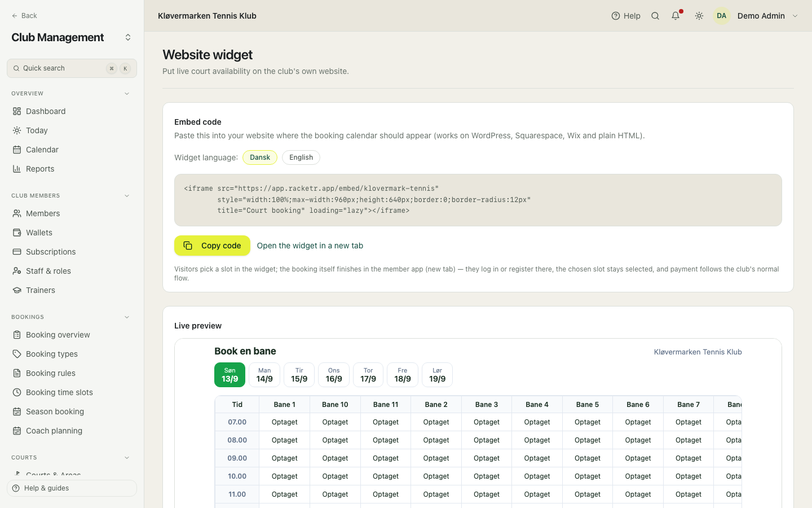Select the Fre 18/9 date tab
The image size is (812, 508).
click(403, 375)
